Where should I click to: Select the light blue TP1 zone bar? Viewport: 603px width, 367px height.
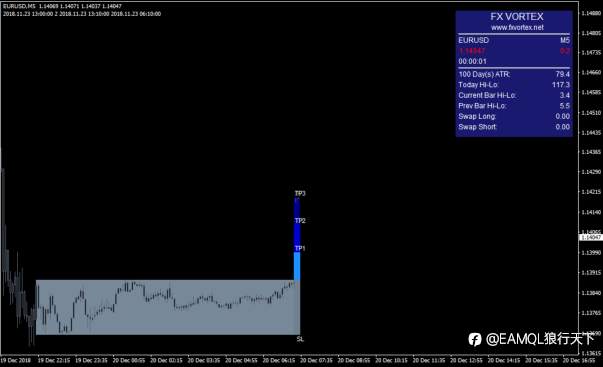point(297,266)
